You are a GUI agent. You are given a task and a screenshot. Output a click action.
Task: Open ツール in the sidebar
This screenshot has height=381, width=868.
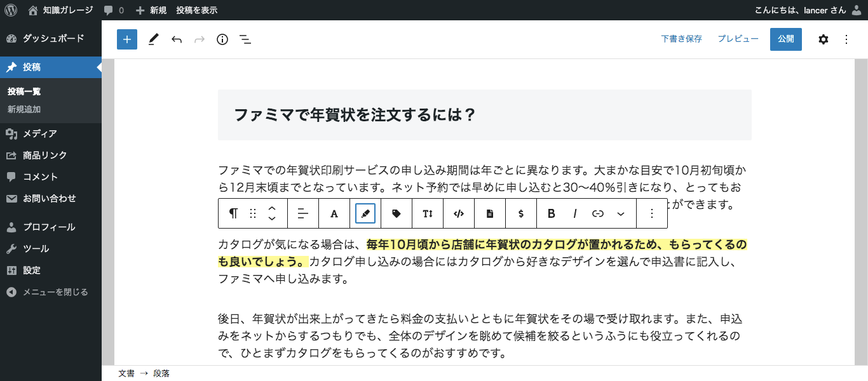(x=51, y=249)
